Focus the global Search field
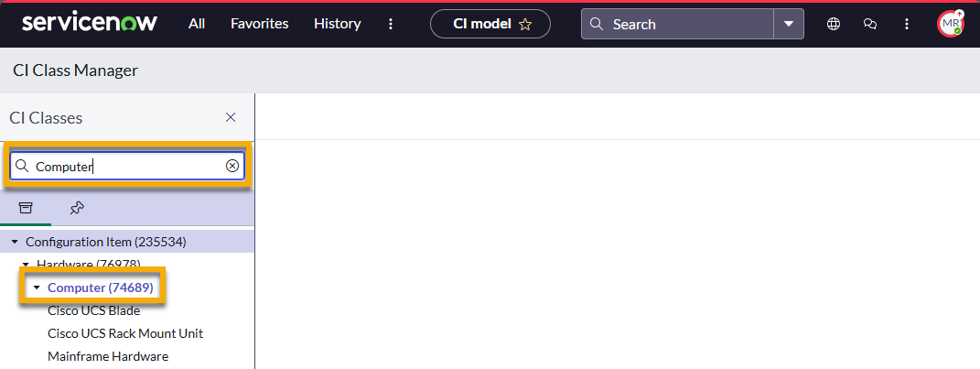The height and width of the screenshot is (369, 980). (x=677, y=24)
